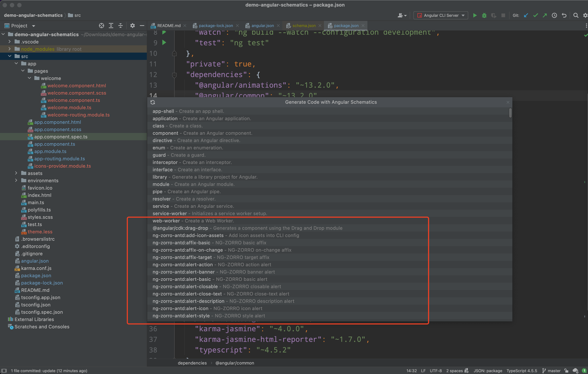Change the LF line separator

(423, 371)
